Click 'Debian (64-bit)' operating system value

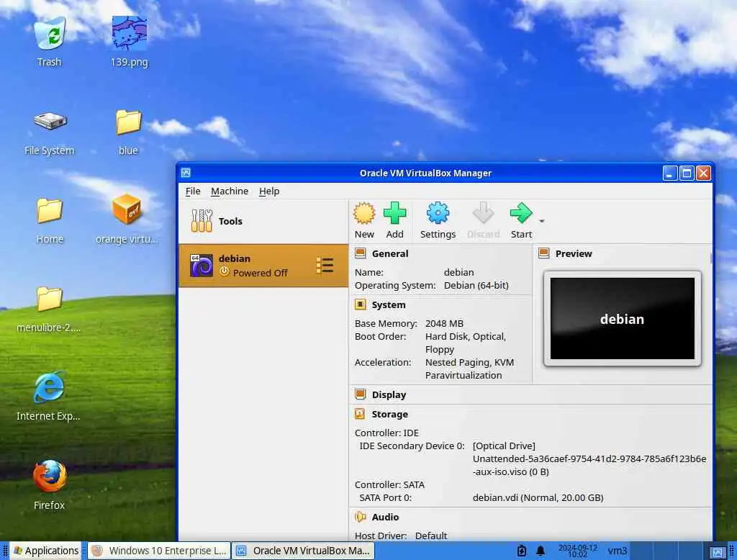pyautogui.click(x=476, y=286)
